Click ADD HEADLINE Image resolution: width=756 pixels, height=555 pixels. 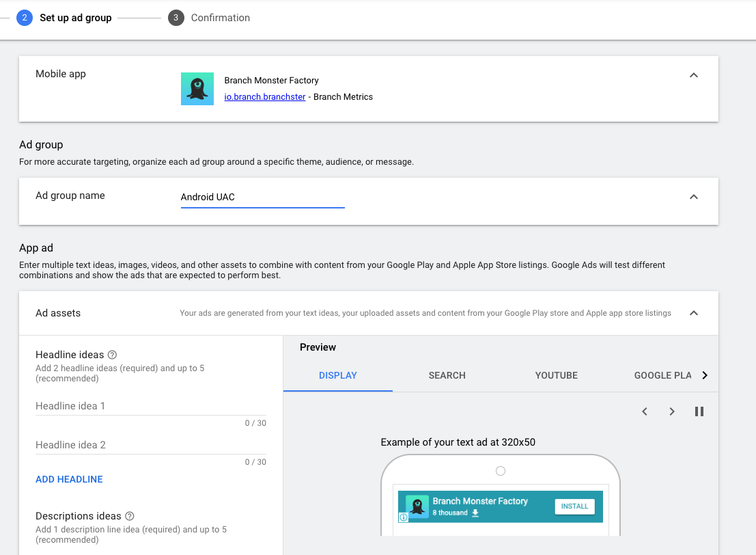pos(69,479)
